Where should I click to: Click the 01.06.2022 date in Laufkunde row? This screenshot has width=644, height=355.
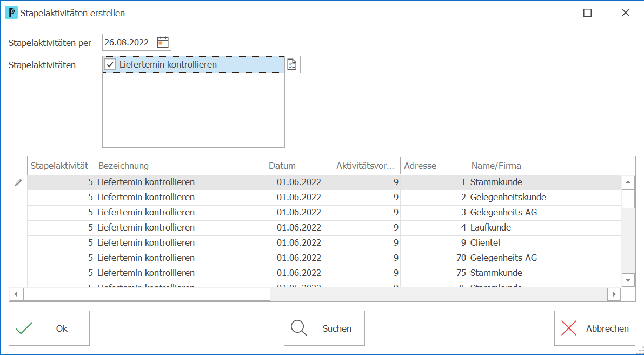[x=299, y=228]
